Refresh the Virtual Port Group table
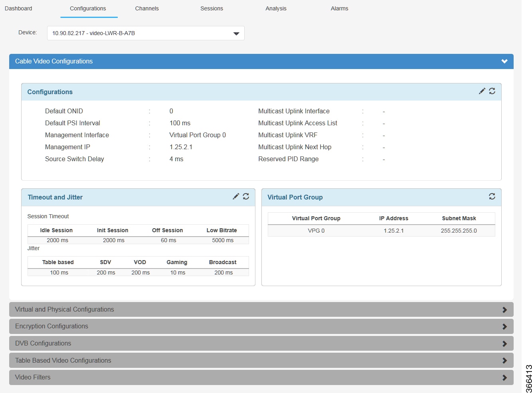This screenshot has height=393, width=532. coord(492,196)
